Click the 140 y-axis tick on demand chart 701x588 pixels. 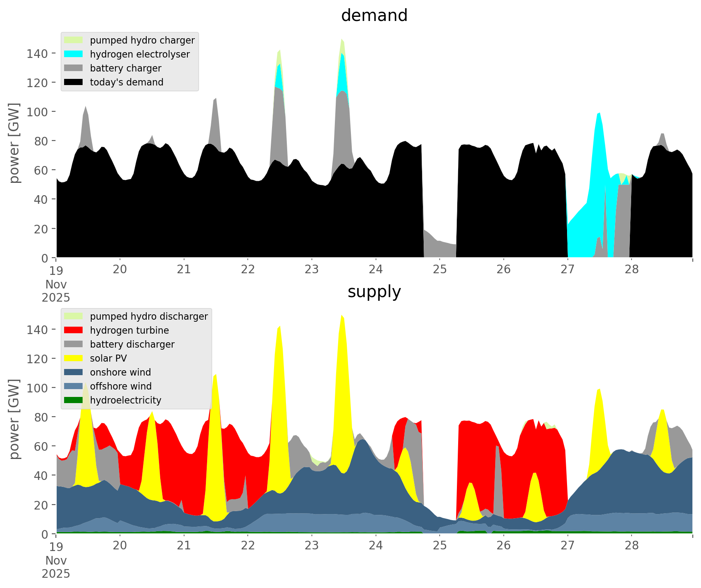(x=37, y=53)
